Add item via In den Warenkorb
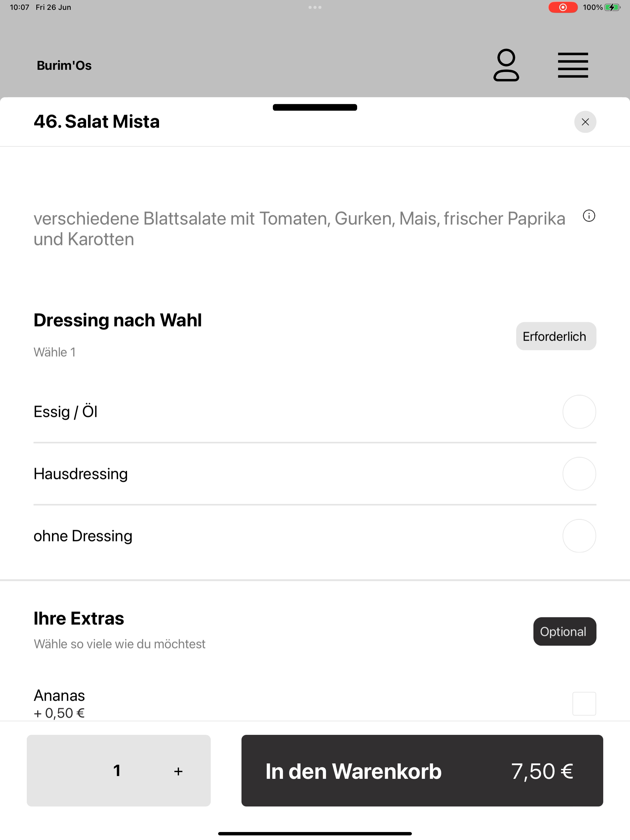 point(422,771)
